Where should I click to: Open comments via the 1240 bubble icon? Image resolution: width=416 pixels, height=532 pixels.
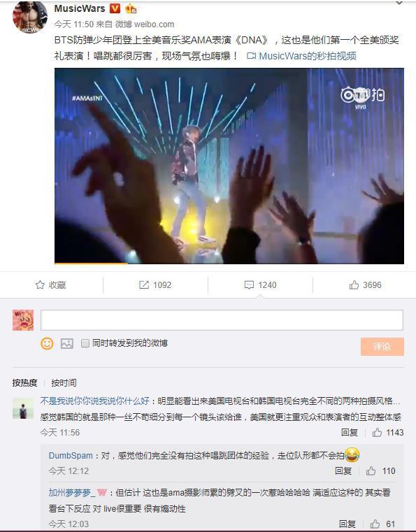point(260,285)
